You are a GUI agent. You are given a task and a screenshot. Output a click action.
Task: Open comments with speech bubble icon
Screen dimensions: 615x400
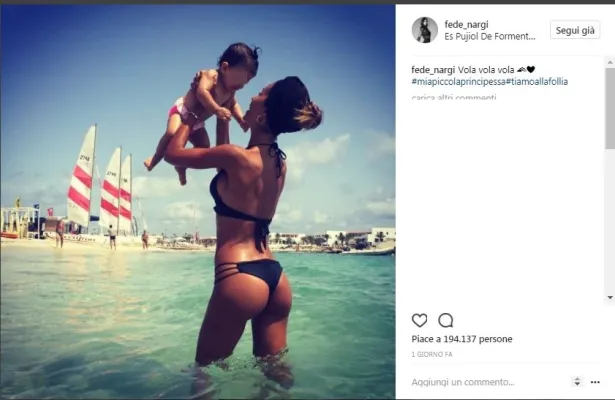pyautogui.click(x=446, y=320)
